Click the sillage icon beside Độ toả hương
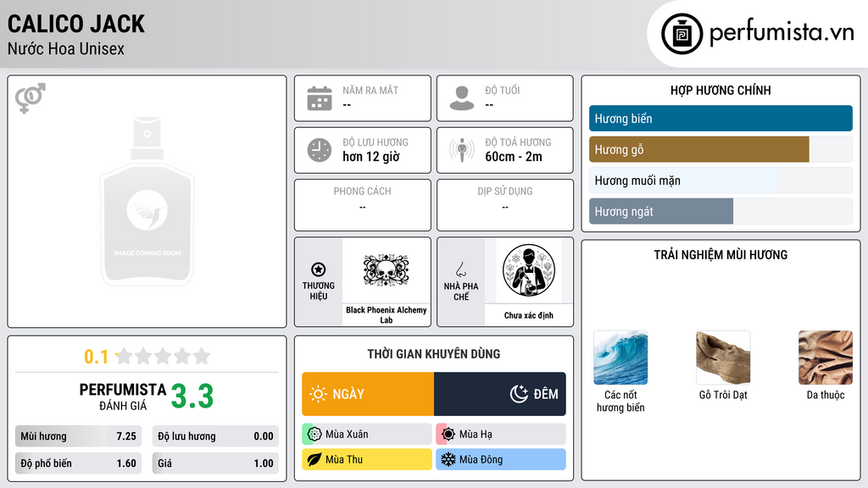Screen dimensions: 868x488 pos(462,150)
